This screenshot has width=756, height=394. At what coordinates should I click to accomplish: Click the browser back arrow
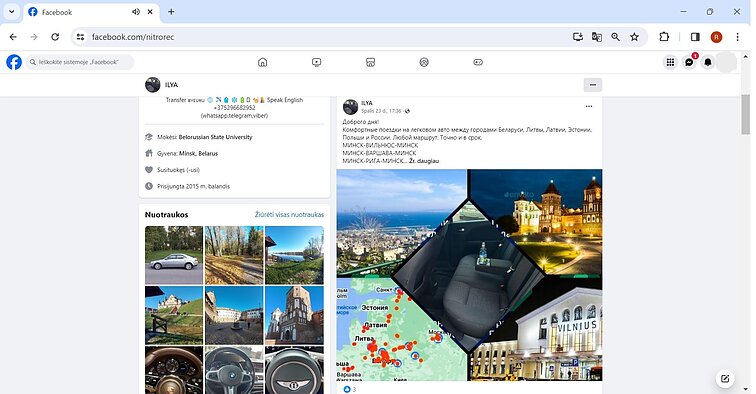point(13,37)
